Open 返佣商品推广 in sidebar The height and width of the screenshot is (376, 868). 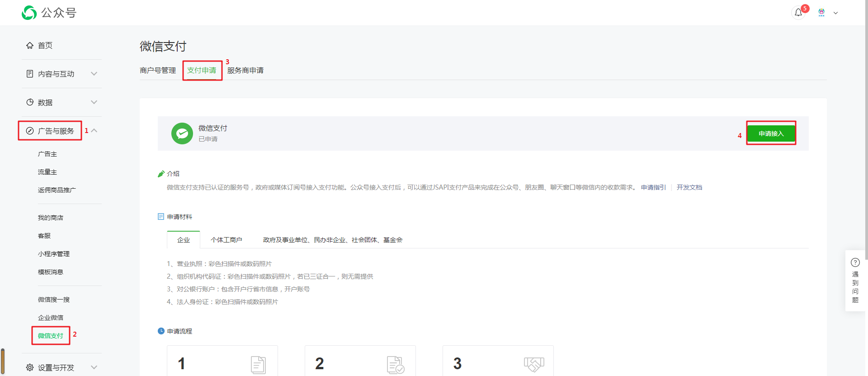coord(57,190)
